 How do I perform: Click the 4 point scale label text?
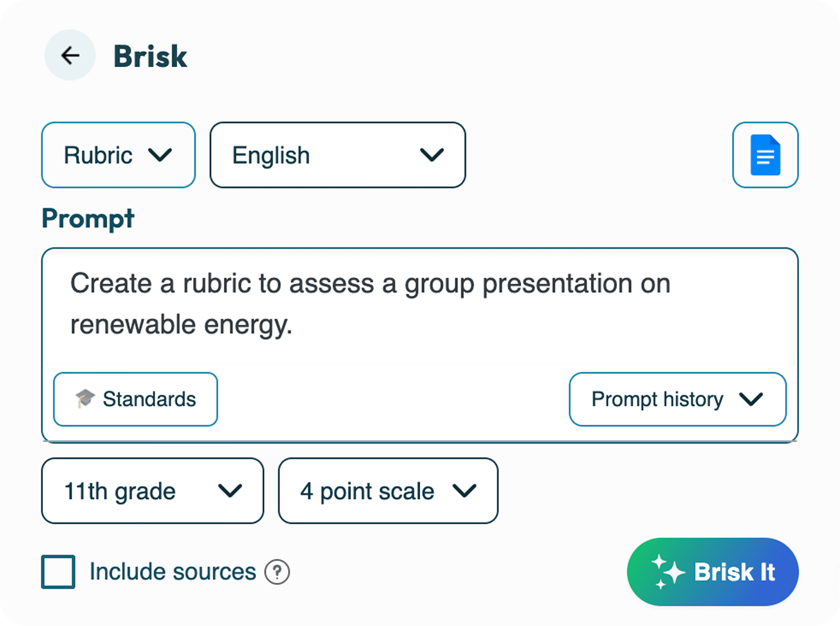click(367, 491)
